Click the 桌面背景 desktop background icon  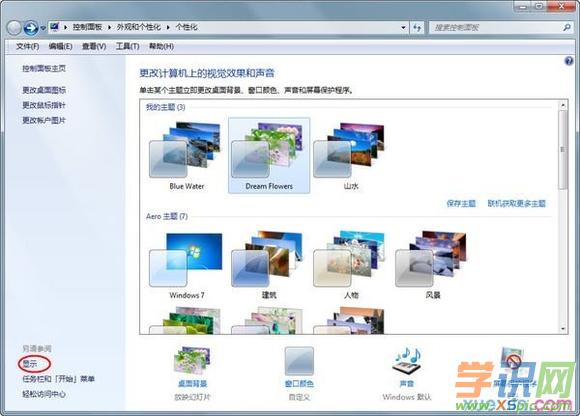[x=192, y=360]
